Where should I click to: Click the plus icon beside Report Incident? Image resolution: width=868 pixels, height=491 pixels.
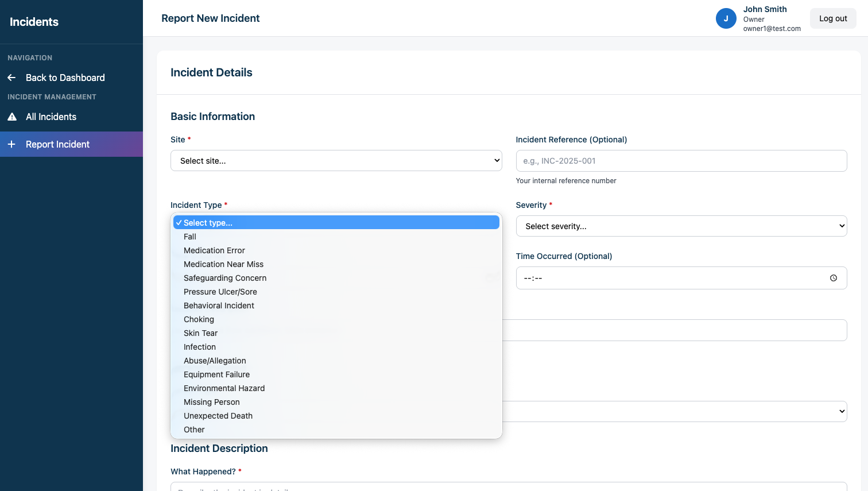pos(11,144)
